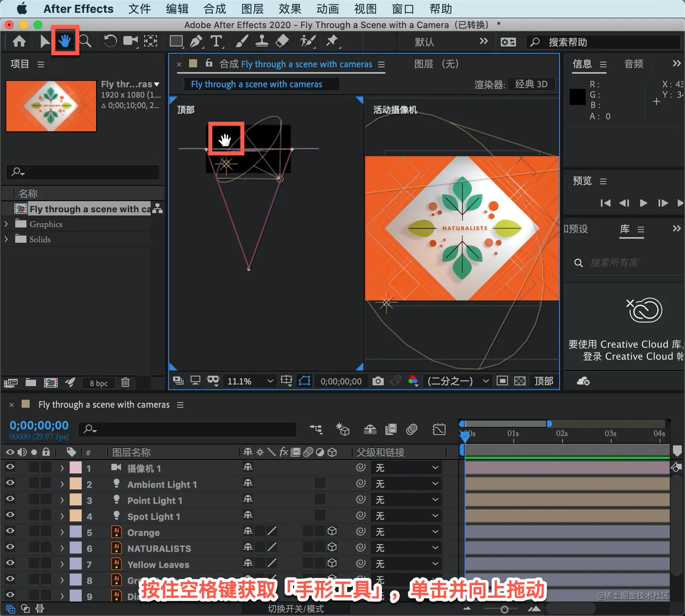The image size is (685, 616).
Task: Click the show channel RGB icon
Action: (413, 381)
